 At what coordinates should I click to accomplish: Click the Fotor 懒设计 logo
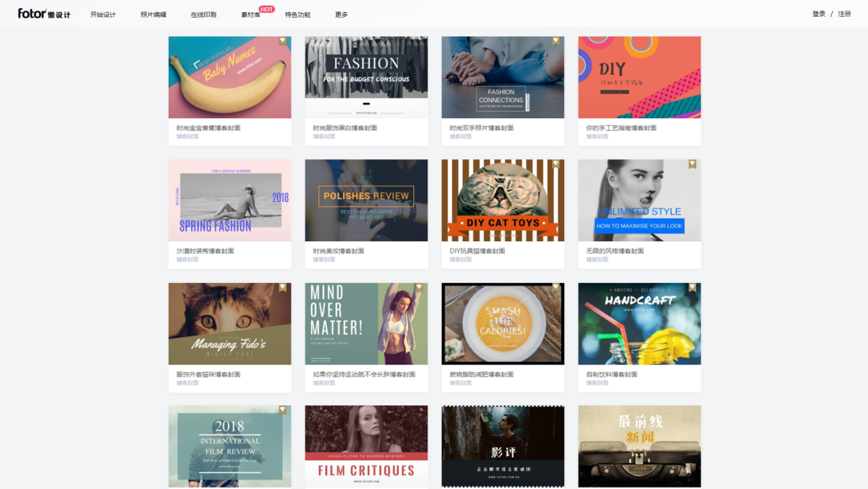coord(44,14)
